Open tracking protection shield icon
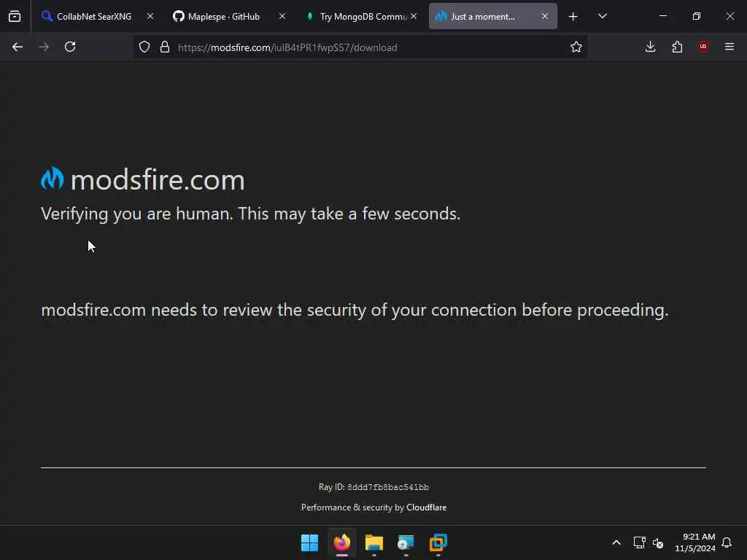747x560 pixels. coord(144,47)
